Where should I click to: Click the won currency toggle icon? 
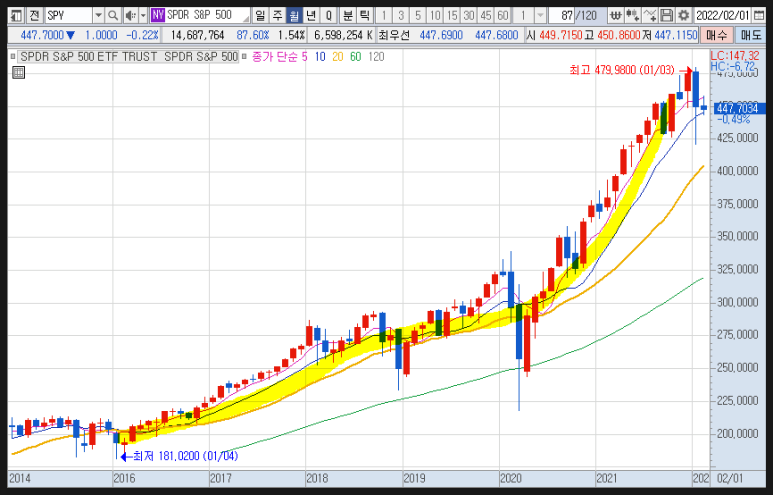[615, 16]
